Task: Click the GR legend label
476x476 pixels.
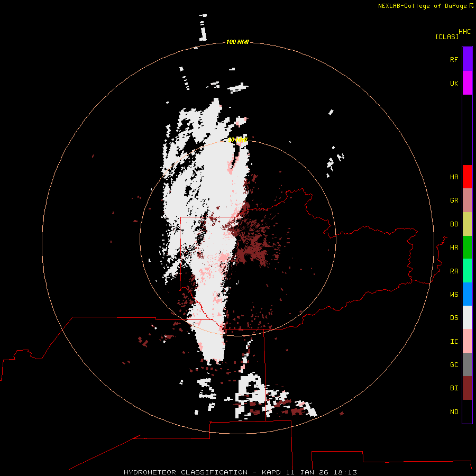Action: (x=454, y=200)
